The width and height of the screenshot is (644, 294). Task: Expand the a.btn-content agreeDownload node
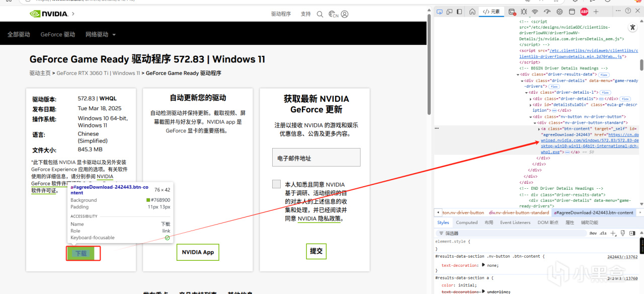[539, 129]
